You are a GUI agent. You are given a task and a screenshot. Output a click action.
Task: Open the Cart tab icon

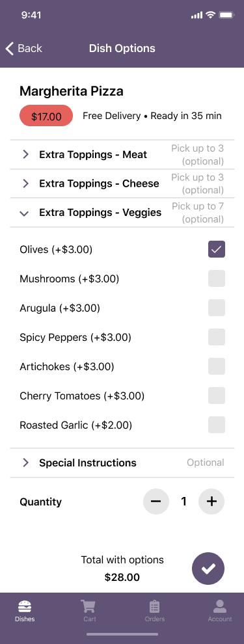click(88, 606)
